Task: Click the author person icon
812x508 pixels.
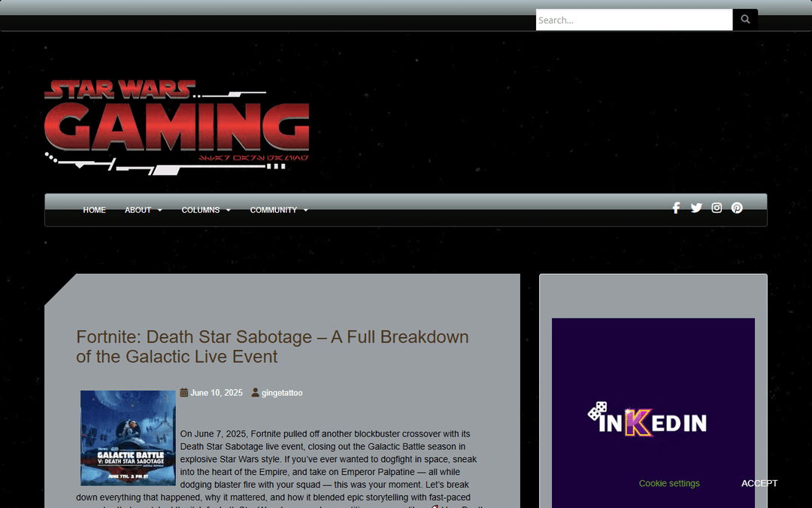Action: point(256,392)
